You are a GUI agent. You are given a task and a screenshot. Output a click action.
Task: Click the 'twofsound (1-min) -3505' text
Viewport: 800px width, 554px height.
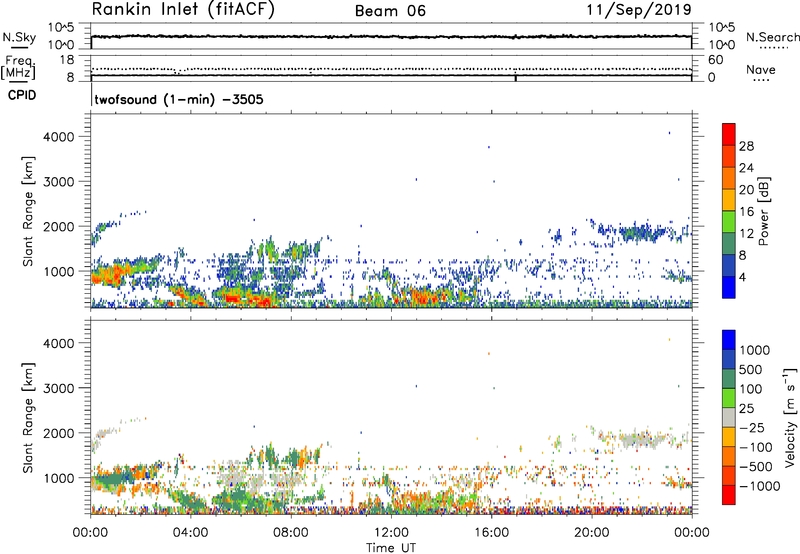(179, 99)
